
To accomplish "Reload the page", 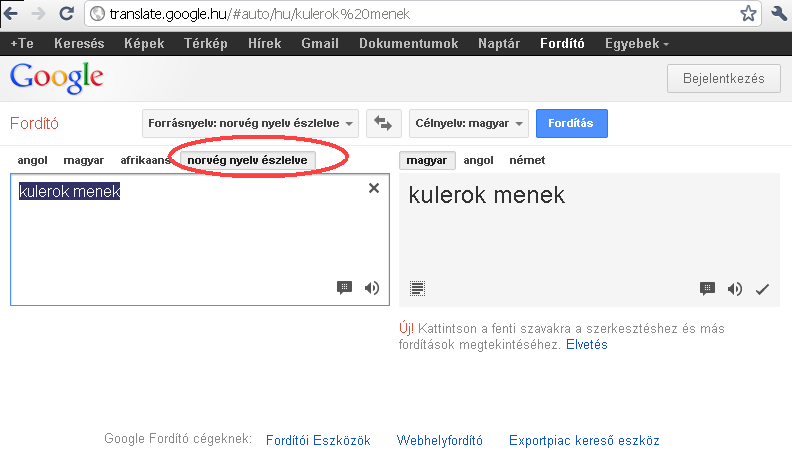I will 66,14.
